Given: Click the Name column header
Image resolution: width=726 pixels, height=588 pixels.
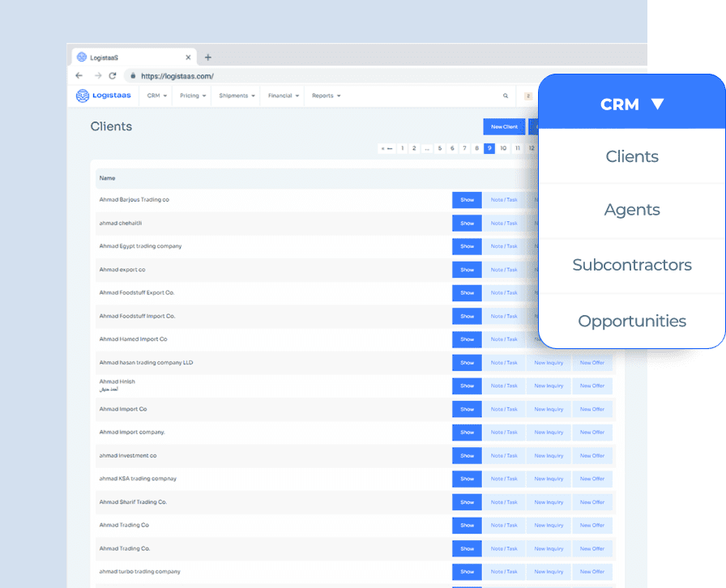Looking at the screenshot, I should (x=108, y=178).
